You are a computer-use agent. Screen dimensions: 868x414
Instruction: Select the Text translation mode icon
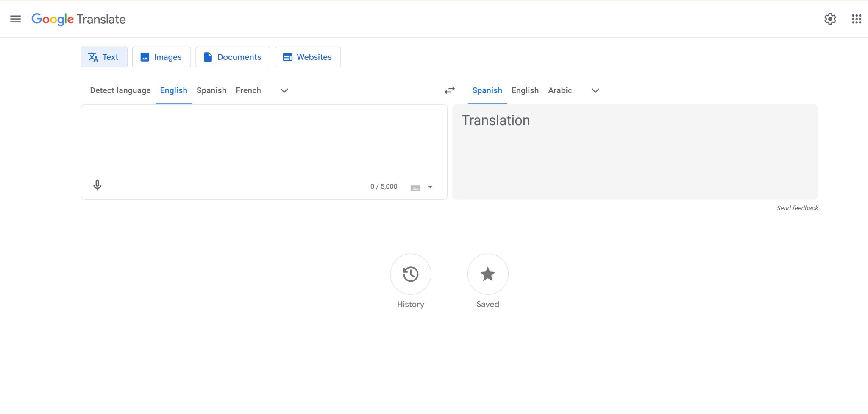[93, 56]
